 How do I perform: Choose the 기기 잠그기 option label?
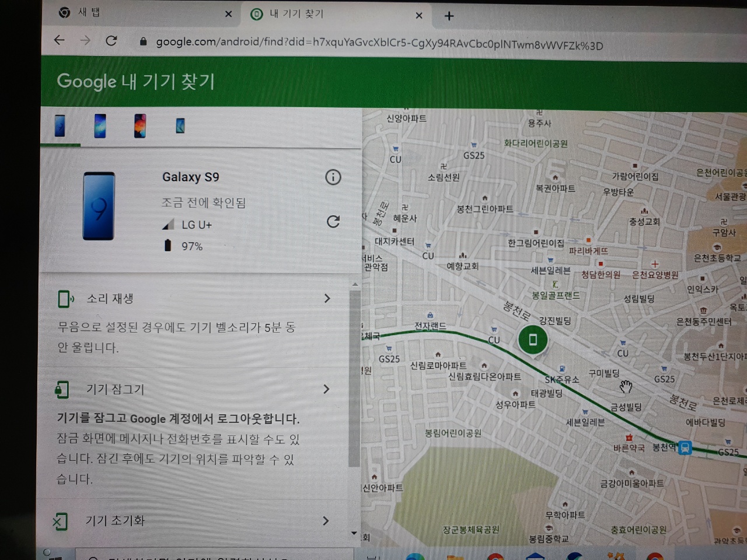click(x=115, y=389)
